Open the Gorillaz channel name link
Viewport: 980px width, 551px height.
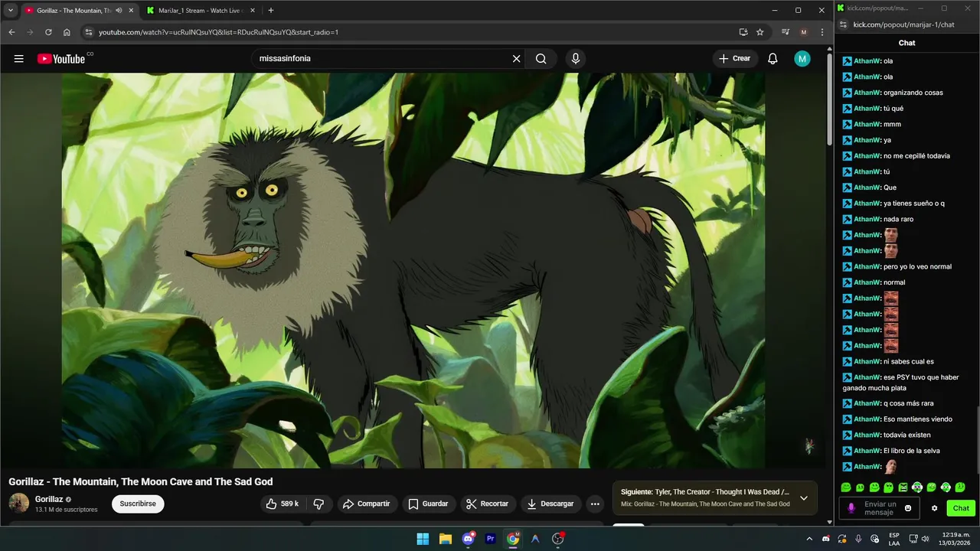point(49,499)
